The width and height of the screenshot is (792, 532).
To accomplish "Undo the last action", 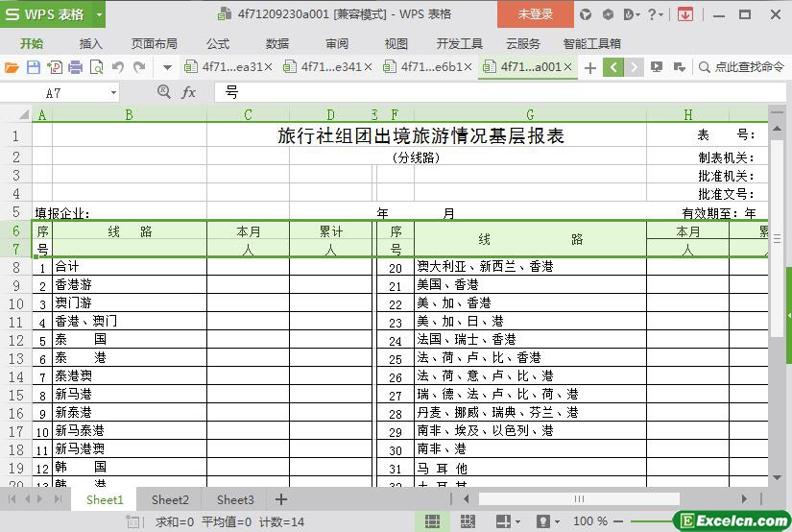I will click(118, 67).
